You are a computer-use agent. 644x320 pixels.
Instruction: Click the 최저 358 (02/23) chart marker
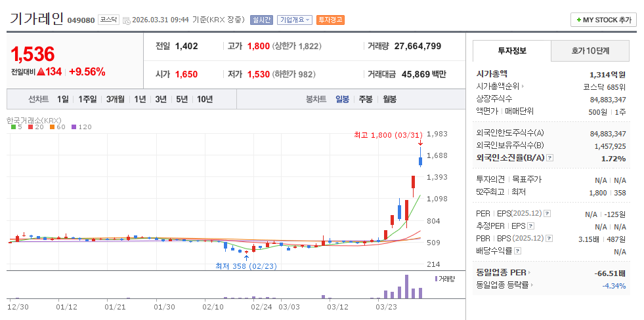tap(246, 266)
